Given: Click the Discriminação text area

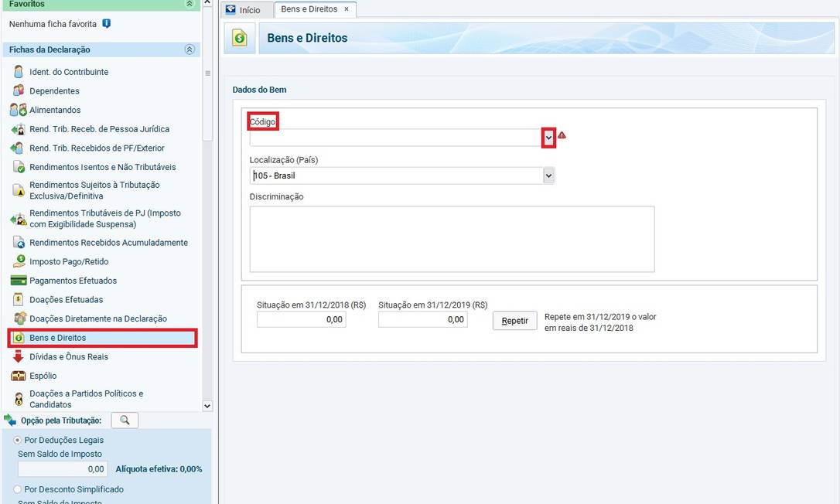Looking at the screenshot, I should [452, 239].
